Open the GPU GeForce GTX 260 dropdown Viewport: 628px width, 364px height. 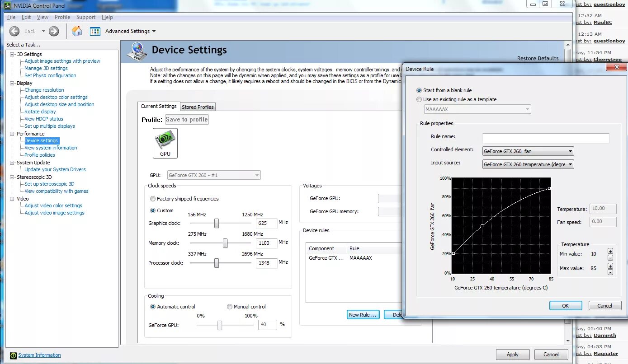(x=213, y=175)
